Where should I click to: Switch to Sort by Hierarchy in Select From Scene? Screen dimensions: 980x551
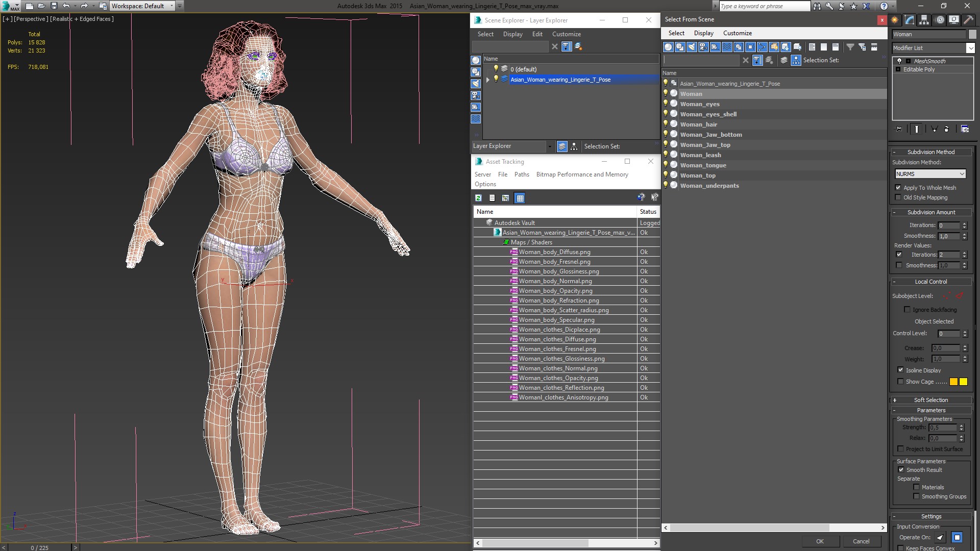[x=796, y=60]
